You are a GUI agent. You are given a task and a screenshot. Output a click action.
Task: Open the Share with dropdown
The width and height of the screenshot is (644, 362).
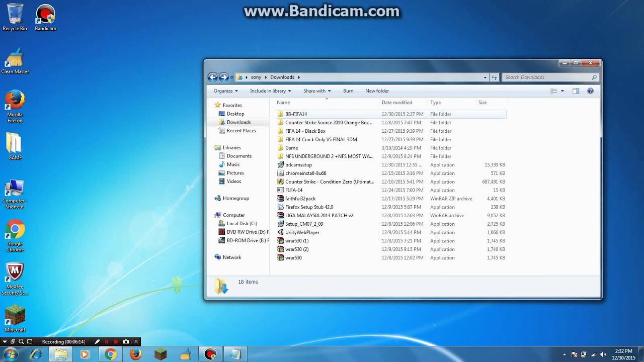coord(317,91)
